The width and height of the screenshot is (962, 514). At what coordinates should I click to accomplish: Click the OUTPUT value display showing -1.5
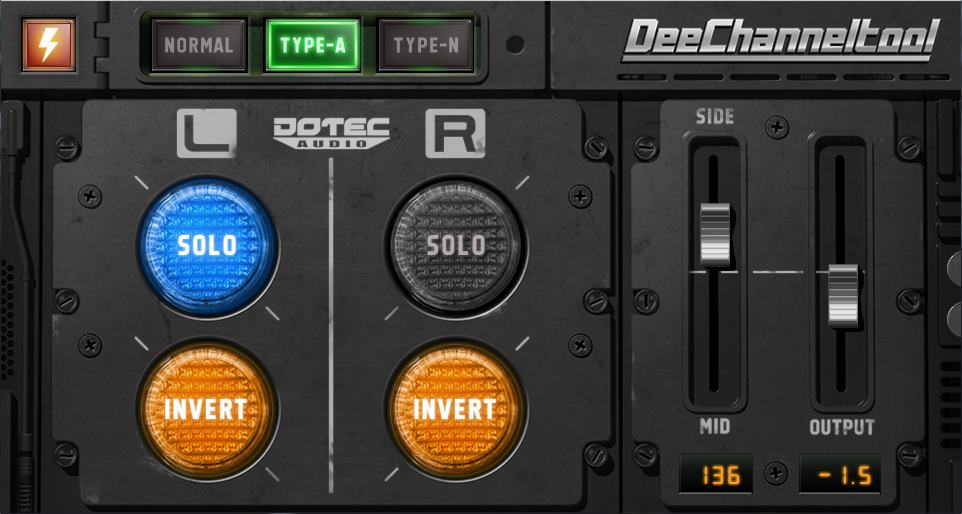[840, 475]
